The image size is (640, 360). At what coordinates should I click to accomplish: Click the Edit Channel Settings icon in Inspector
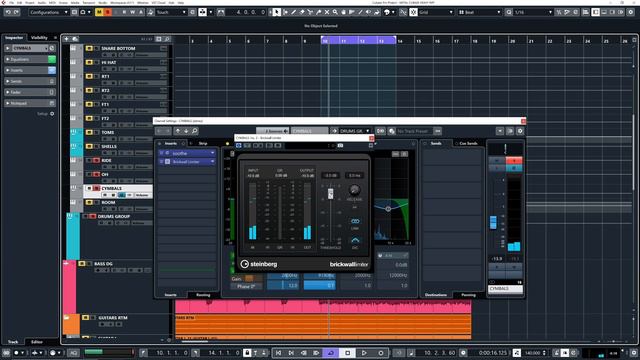click(52, 48)
